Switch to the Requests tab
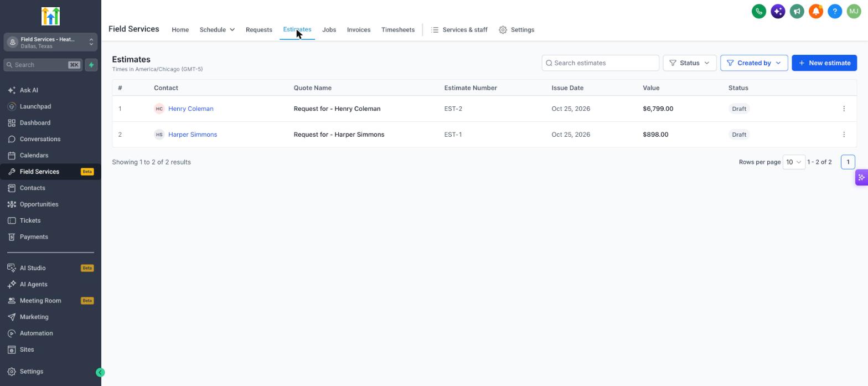This screenshot has width=868, height=386. (x=259, y=30)
